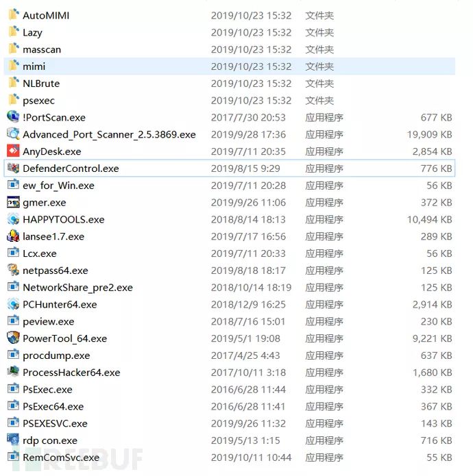Select the date 2017/7/30 20:53

tap(248, 118)
